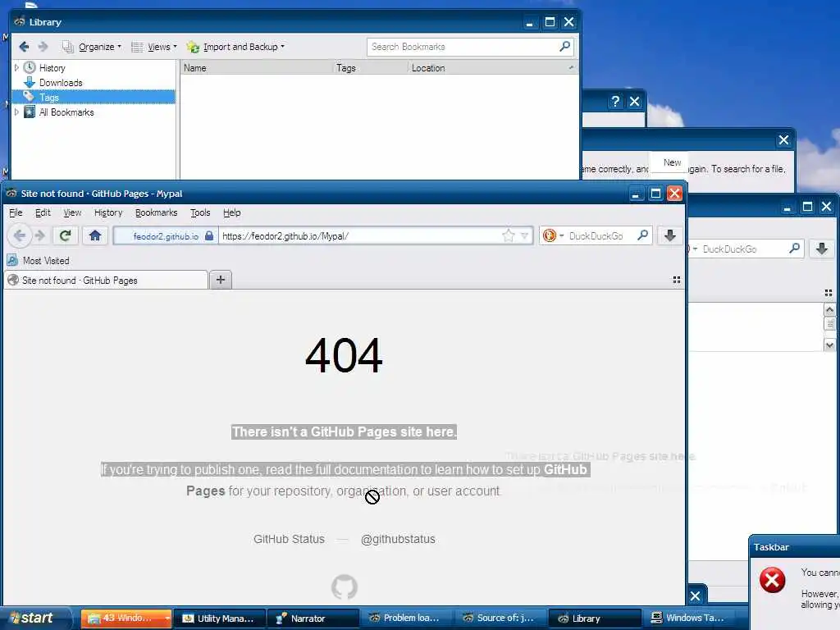Go forward in the Library window toolbar
Image resolution: width=840 pixels, height=630 pixels.
(43, 47)
